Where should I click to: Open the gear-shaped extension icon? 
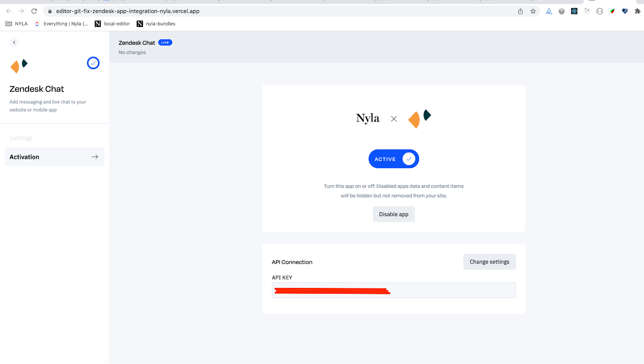(561, 11)
